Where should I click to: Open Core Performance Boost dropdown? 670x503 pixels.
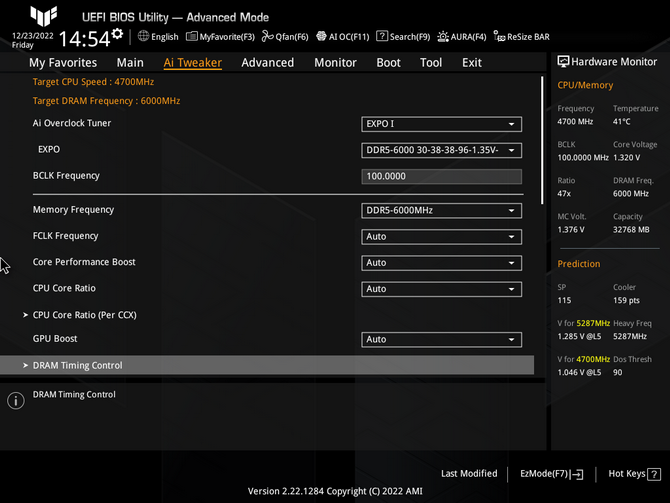[x=441, y=263]
